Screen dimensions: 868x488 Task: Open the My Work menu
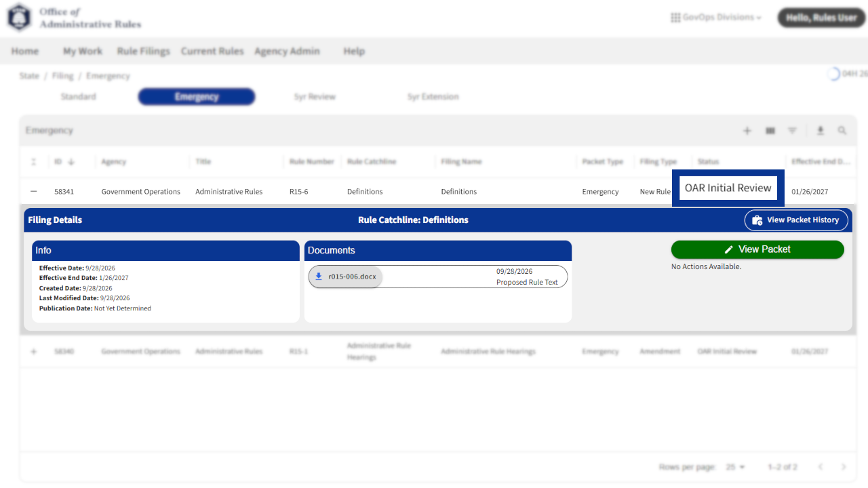click(83, 52)
